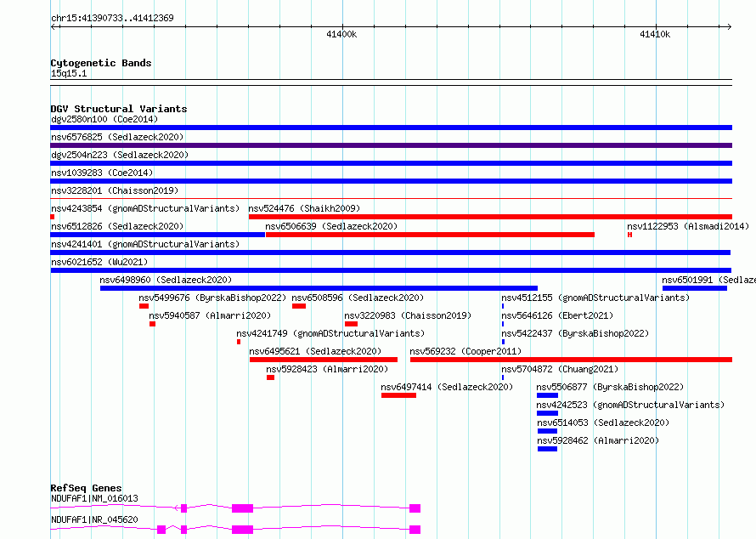
Task: Click the Cytogenetic Bands track title
Action: tap(101, 63)
